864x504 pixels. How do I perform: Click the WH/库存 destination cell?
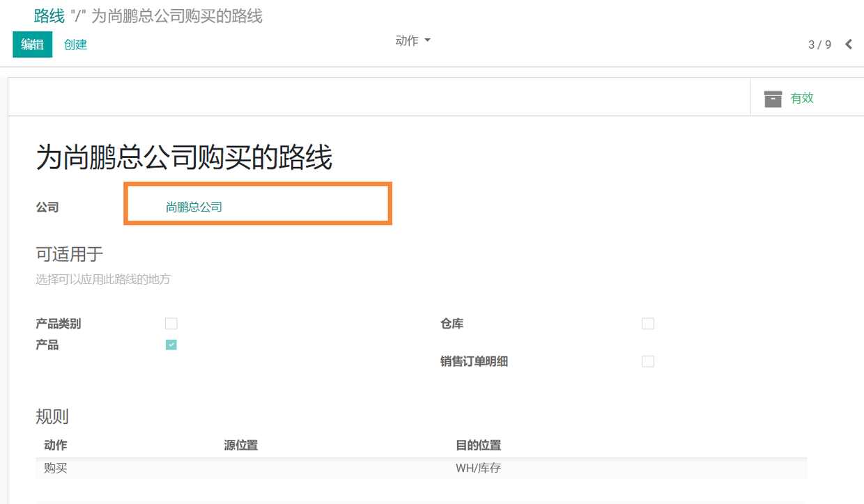pos(478,468)
